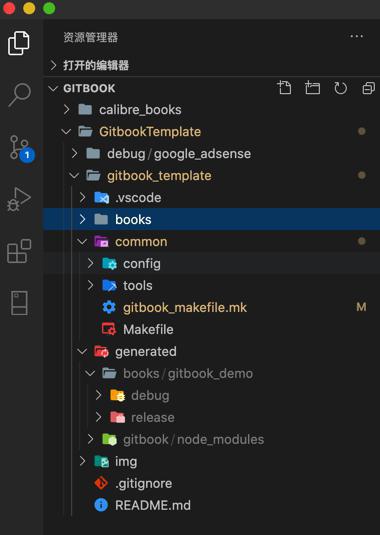380x535 pixels.
Task: Expand the books folder chevron on selected row
Action: 83,219
